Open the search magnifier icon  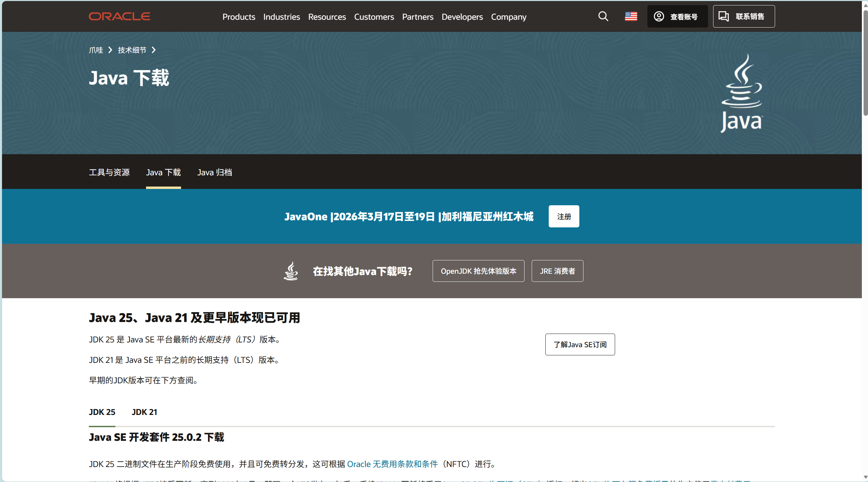coord(603,16)
